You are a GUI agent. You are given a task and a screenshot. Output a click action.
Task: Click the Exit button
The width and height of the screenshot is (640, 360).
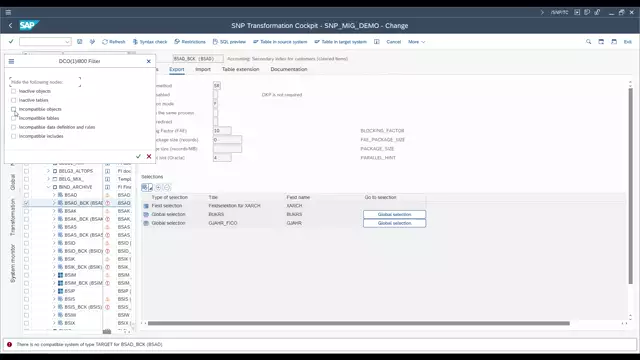628,42
